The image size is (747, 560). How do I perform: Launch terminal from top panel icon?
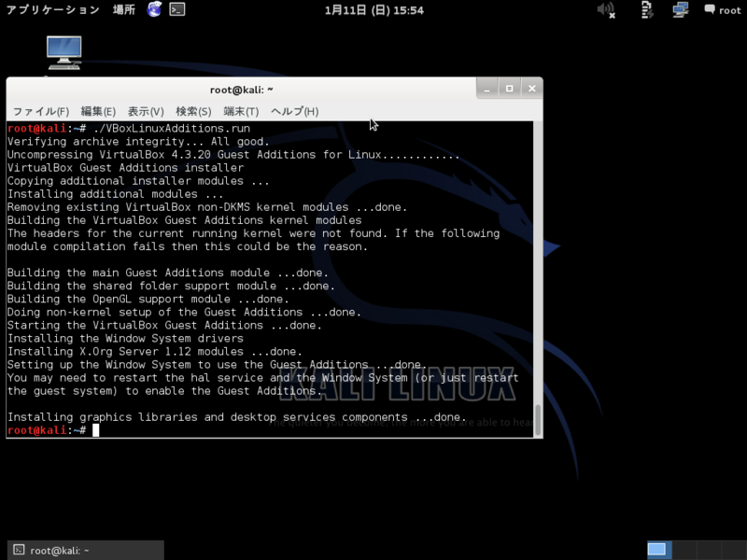(177, 9)
